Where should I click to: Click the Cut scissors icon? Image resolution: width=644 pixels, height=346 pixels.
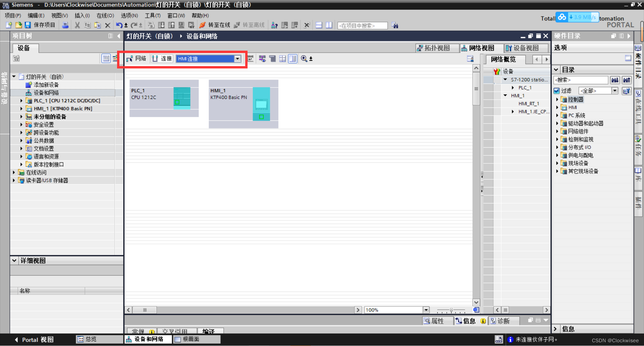pyautogui.click(x=77, y=25)
